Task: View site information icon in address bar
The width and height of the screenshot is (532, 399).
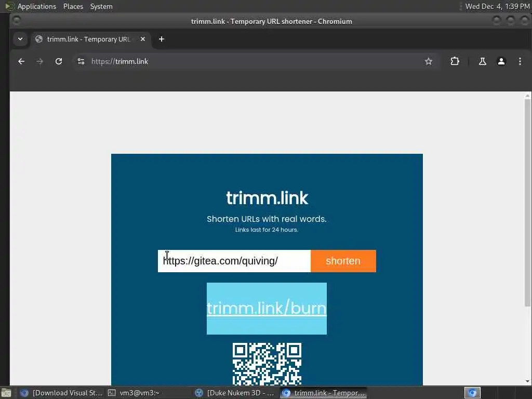Action: coord(81,61)
